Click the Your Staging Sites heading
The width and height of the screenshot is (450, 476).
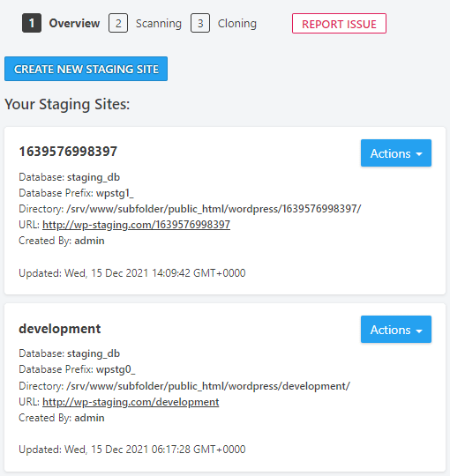click(67, 104)
